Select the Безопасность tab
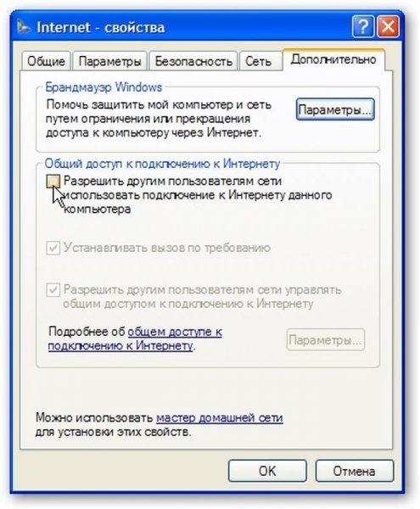Image resolution: width=420 pixels, height=509 pixels. (x=193, y=61)
